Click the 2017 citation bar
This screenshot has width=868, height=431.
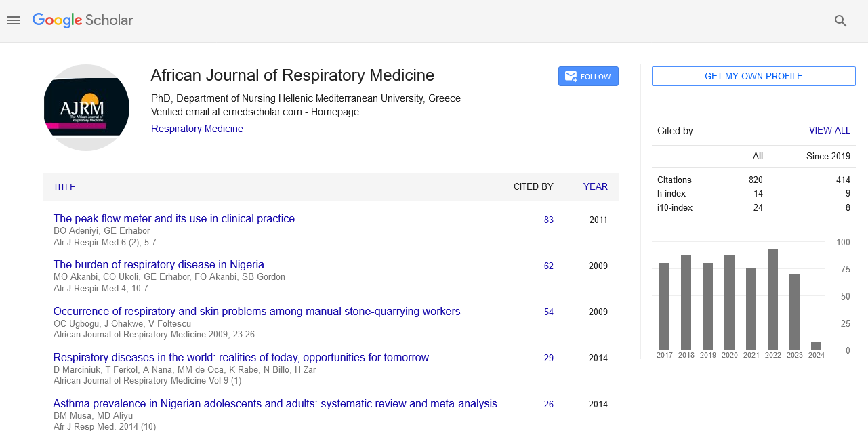664,306
